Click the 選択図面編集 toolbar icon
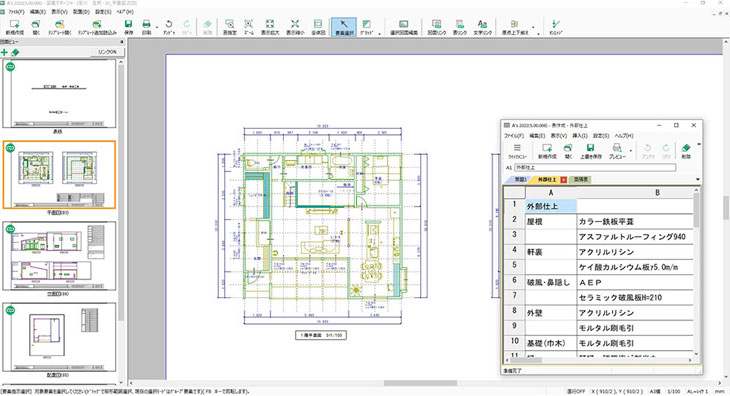 404,27
